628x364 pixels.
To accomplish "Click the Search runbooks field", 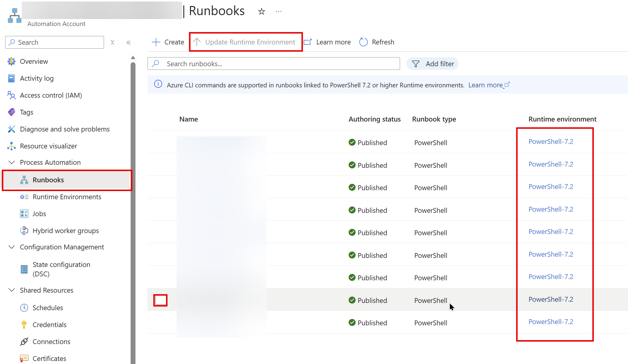I will click(x=274, y=63).
